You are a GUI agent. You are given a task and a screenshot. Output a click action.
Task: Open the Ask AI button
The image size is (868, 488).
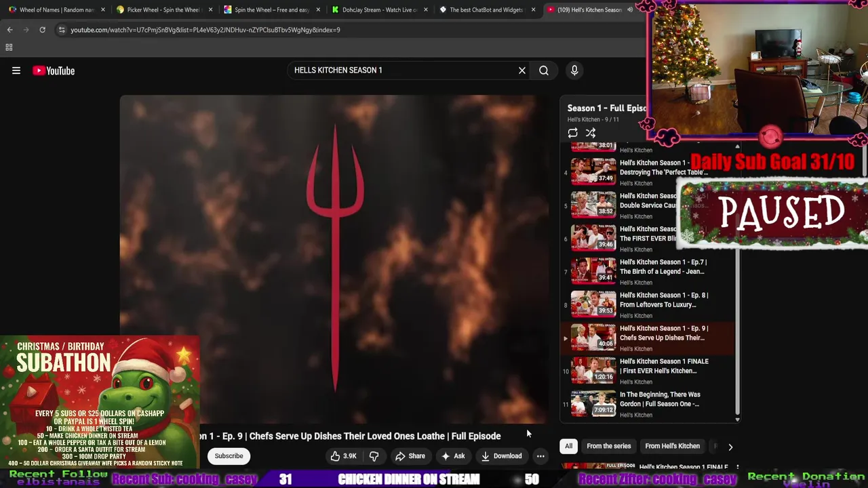[x=453, y=456]
